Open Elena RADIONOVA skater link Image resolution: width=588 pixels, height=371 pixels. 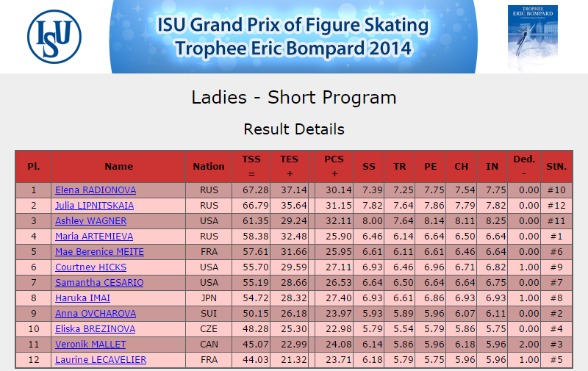click(96, 190)
